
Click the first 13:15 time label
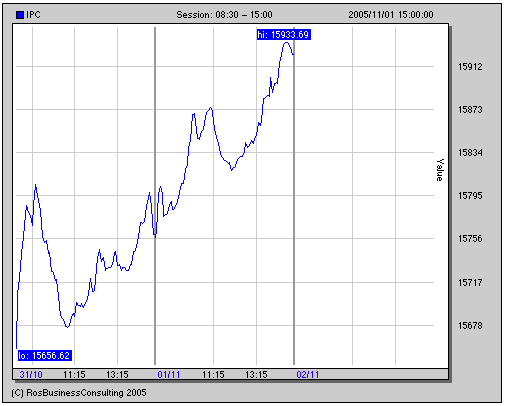click(x=117, y=375)
